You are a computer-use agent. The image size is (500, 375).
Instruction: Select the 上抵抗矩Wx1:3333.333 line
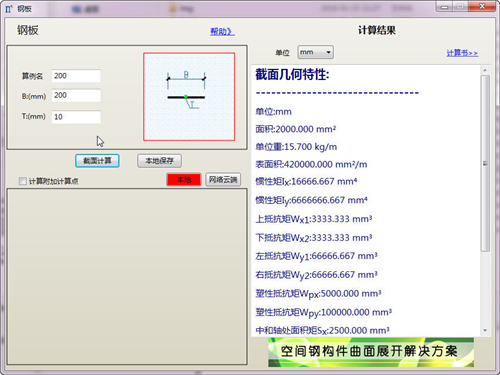point(314,219)
